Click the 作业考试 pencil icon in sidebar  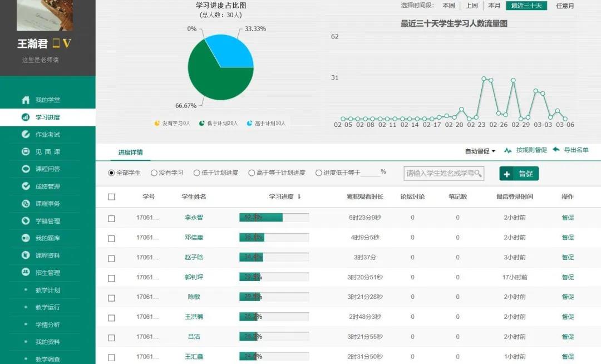click(26, 135)
